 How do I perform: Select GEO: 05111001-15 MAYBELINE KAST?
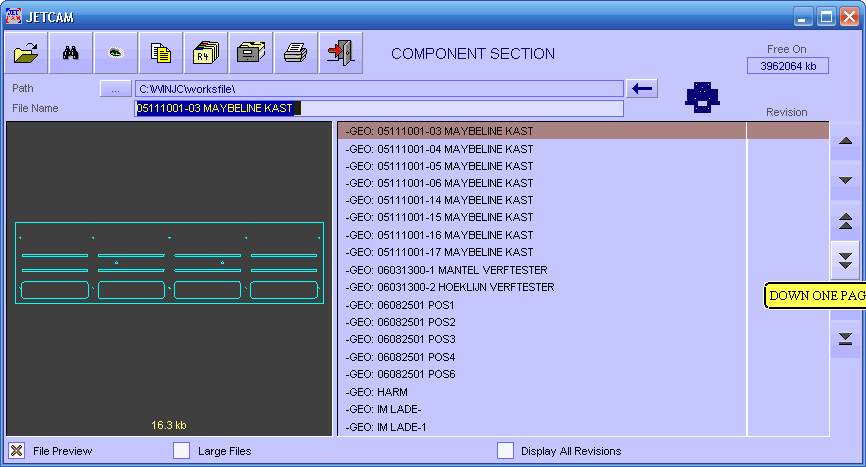pyautogui.click(x=542, y=217)
